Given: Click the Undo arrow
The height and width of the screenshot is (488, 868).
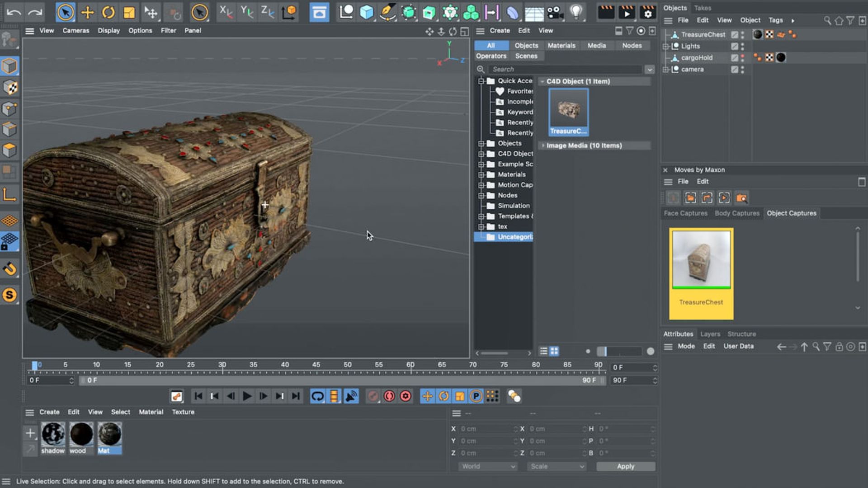Looking at the screenshot, I should click(14, 12).
